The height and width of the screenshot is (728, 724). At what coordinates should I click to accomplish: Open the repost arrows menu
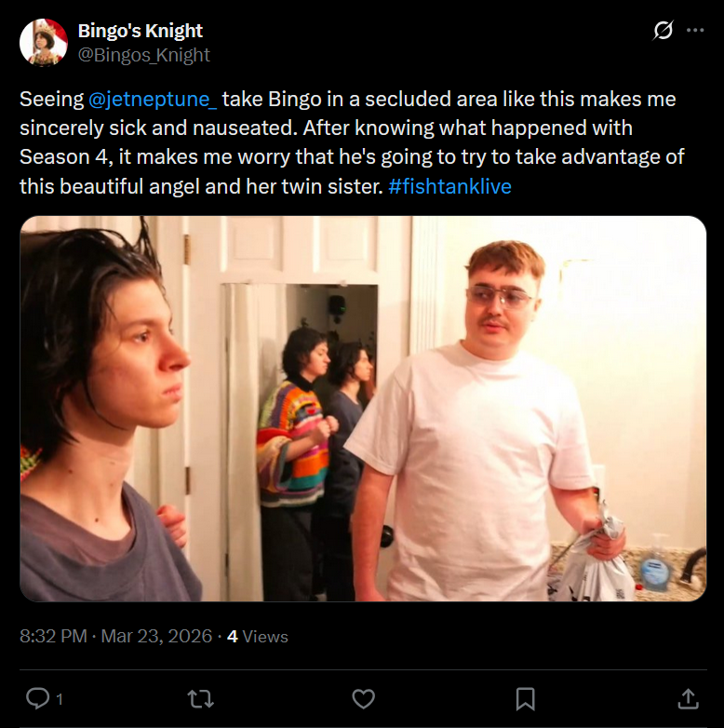click(200, 699)
